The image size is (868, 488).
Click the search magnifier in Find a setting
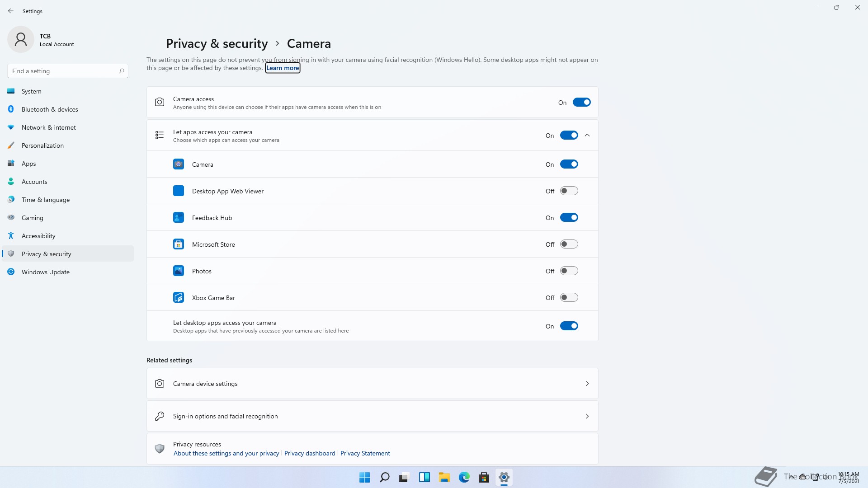[121, 71]
